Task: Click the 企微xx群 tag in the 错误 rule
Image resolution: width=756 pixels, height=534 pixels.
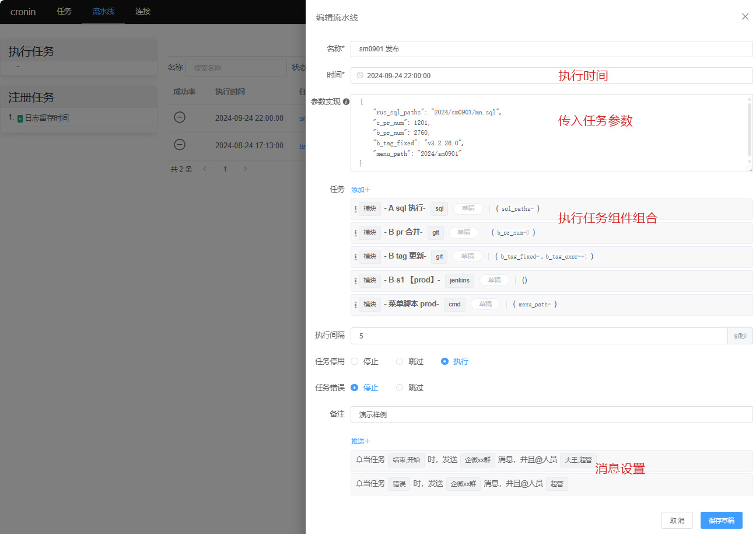Action: (x=463, y=484)
